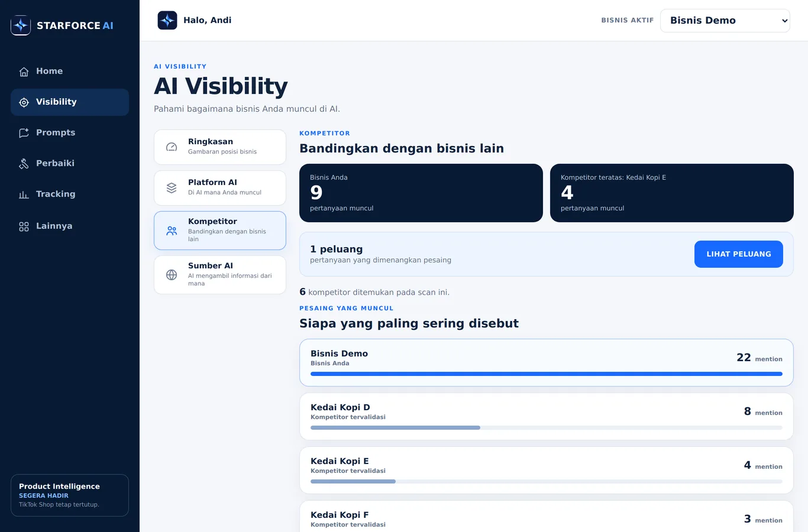
Task: Open Prompts chat icon in sidebar
Action: (24, 133)
